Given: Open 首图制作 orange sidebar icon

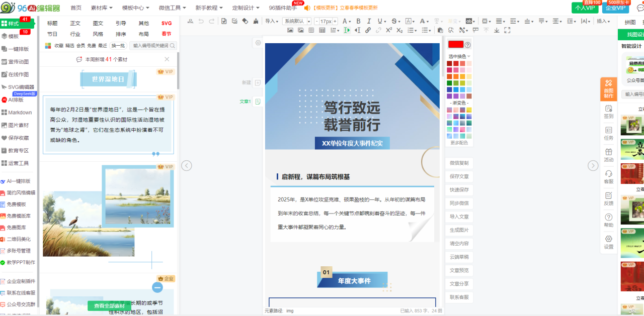Looking at the screenshot, I should pyautogui.click(x=609, y=89).
